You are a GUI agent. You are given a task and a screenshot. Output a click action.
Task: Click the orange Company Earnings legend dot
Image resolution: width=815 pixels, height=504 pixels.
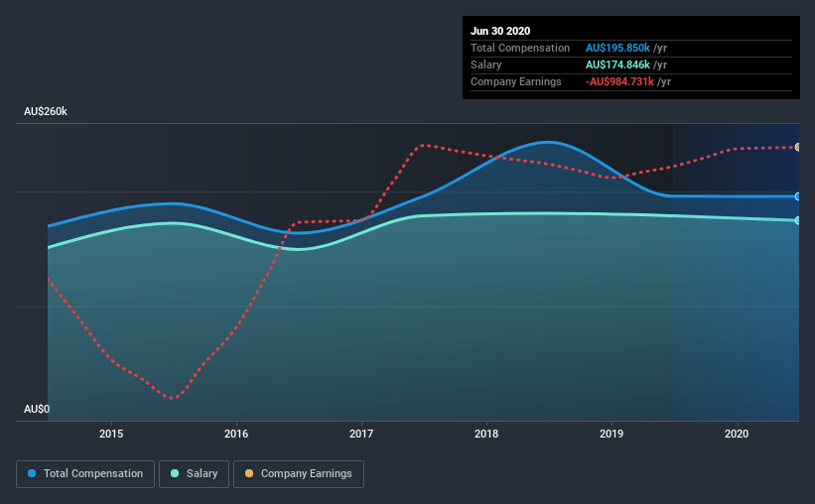pos(249,473)
